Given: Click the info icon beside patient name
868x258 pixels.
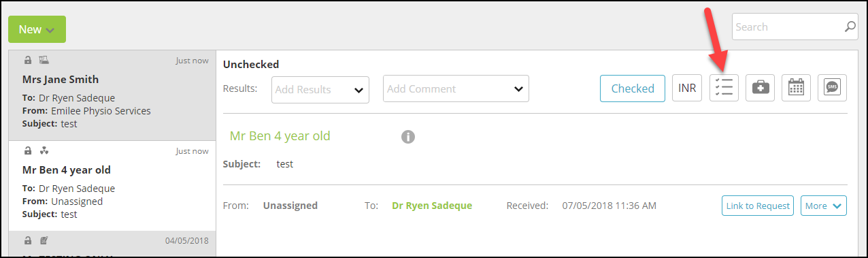Looking at the screenshot, I should (408, 136).
